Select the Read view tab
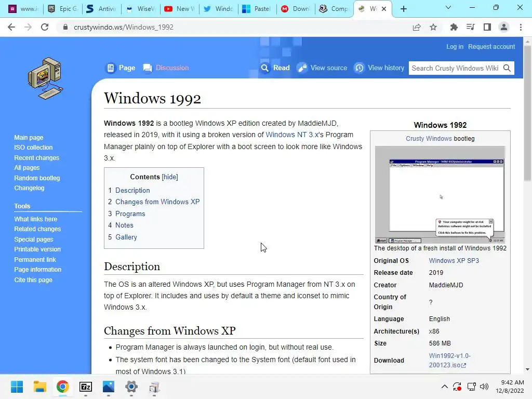Screen dimensions: 532x399 pos(275,68)
